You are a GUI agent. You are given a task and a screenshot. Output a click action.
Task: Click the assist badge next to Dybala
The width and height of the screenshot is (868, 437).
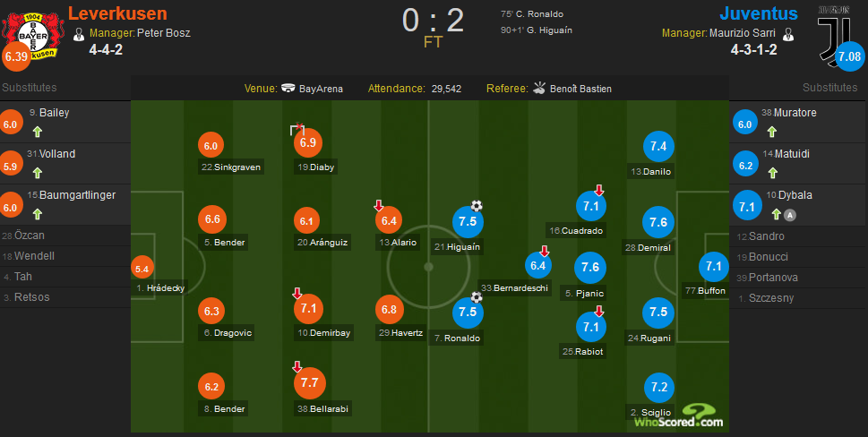[790, 215]
